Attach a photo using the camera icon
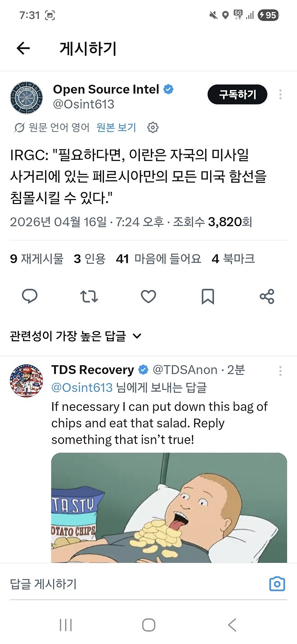 [277, 583]
